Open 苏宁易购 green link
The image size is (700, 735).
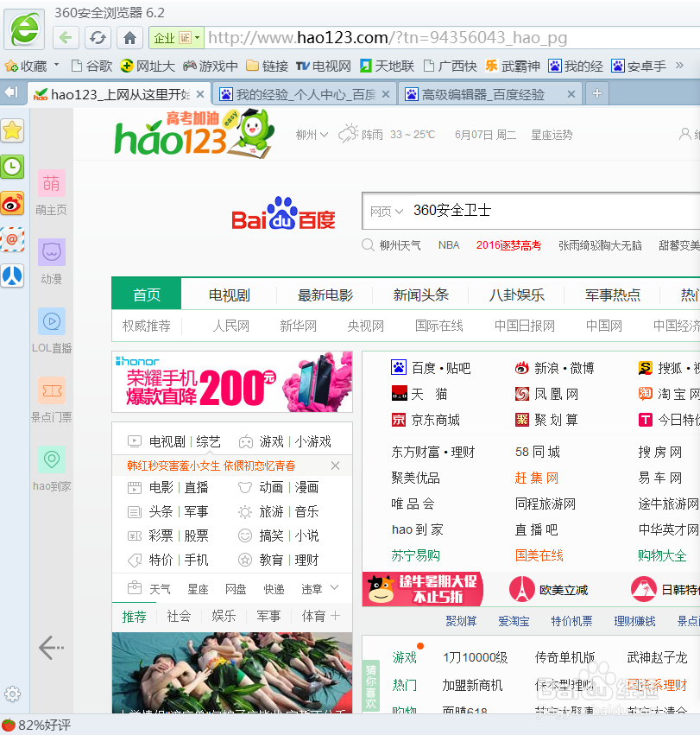(415, 555)
